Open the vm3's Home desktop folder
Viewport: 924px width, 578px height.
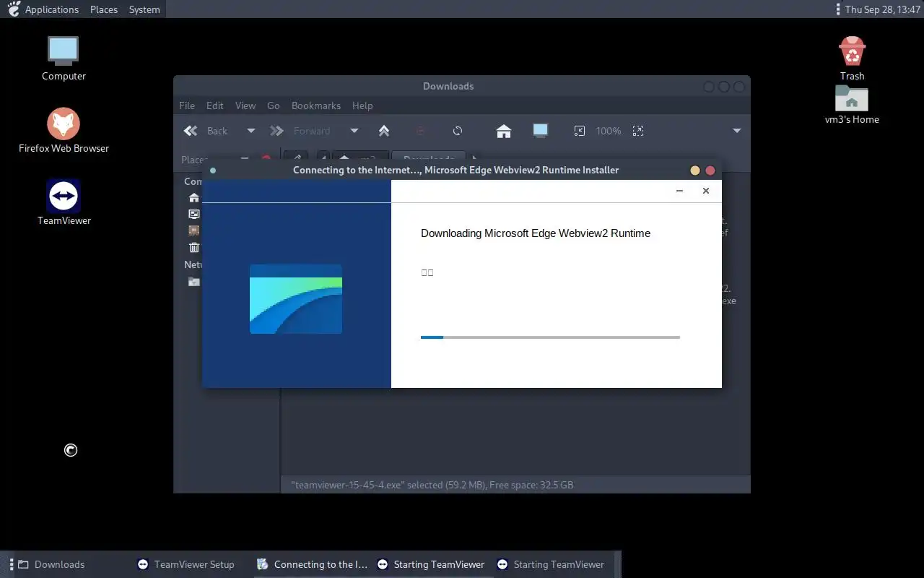852,105
